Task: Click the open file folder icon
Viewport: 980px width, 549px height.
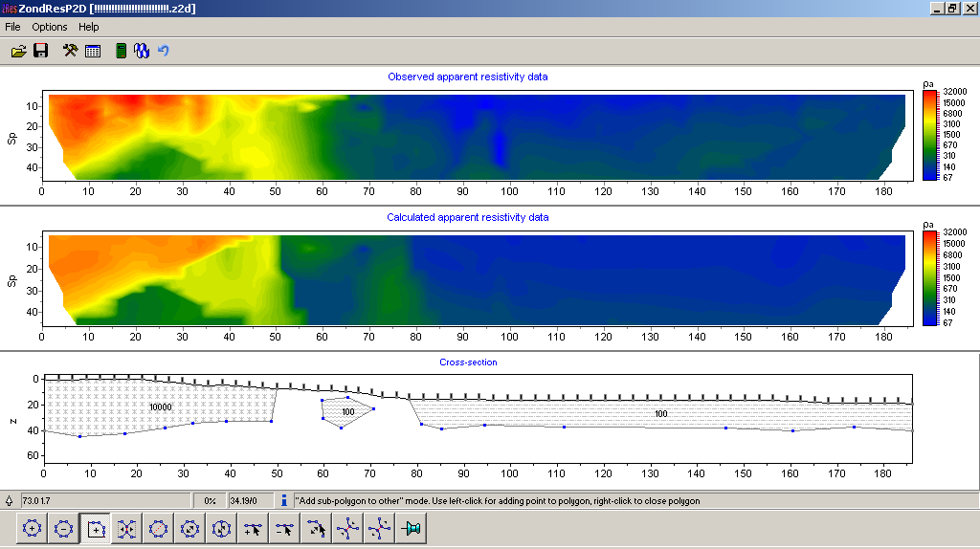Action: click(18, 51)
